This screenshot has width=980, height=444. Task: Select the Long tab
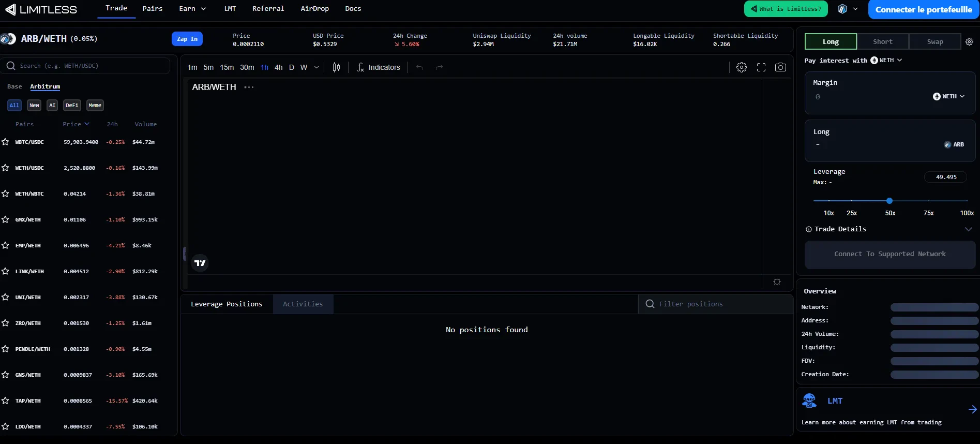click(831, 41)
